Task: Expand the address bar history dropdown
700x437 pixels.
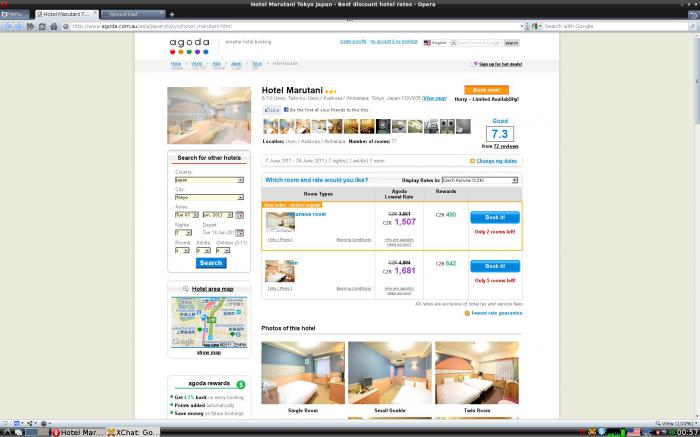Action: [x=521, y=26]
